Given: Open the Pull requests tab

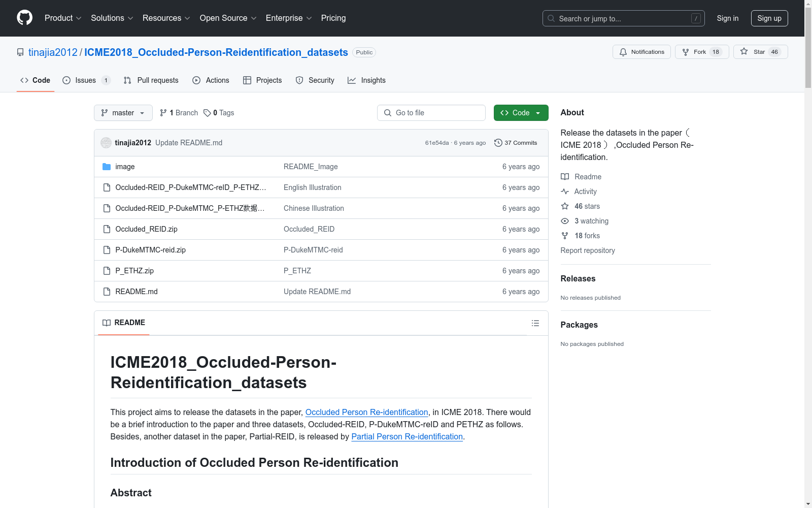Looking at the screenshot, I should click(x=151, y=80).
